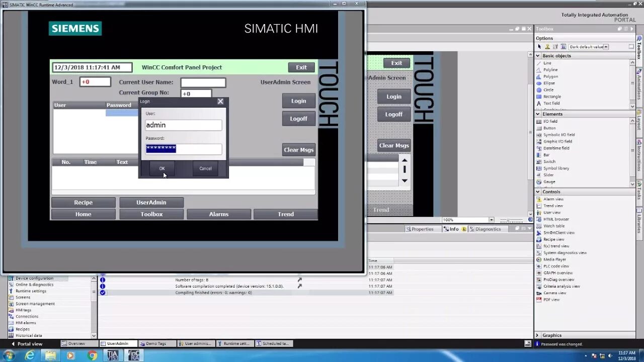Click OK in the Login dialog
The height and width of the screenshot is (362, 644).
point(162,168)
